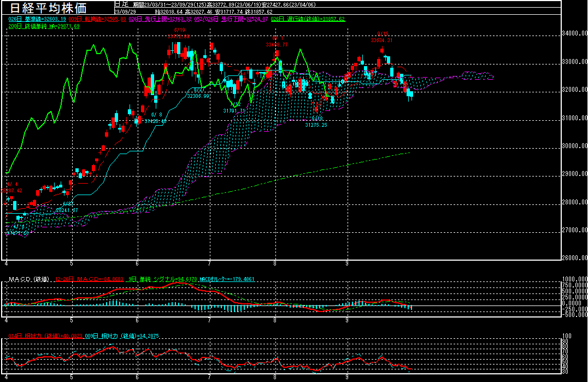Click the 009日 相対力 (終値)=34.2875 legend
The image size is (588, 382).
point(122,336)
